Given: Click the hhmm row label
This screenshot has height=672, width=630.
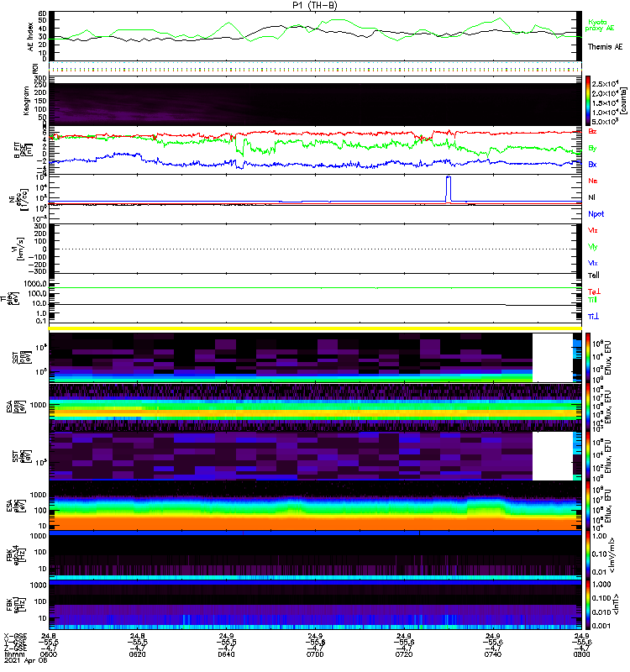Looking at the screenshot, I should 13,654.
